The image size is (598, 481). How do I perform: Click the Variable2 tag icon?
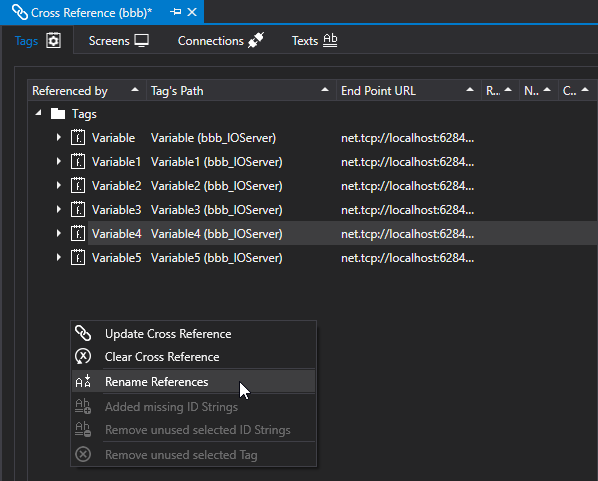point(78,186)
